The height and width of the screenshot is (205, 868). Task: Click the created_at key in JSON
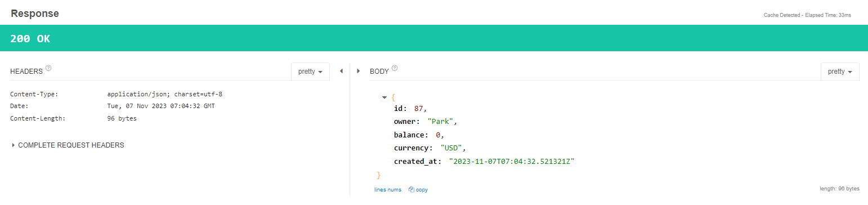pos(417,162)
